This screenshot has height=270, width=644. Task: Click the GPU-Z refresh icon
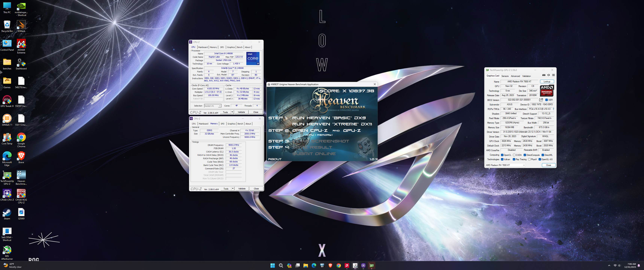click(549, 75)
